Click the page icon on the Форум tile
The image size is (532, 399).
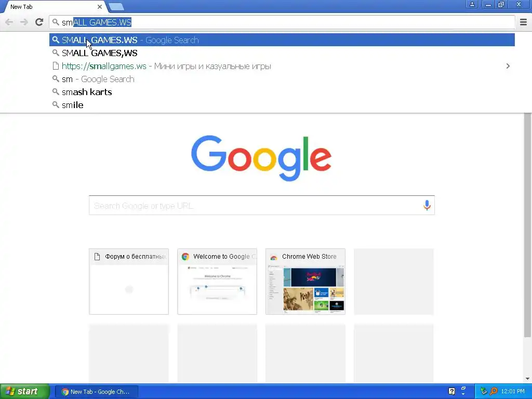(97, 257)
